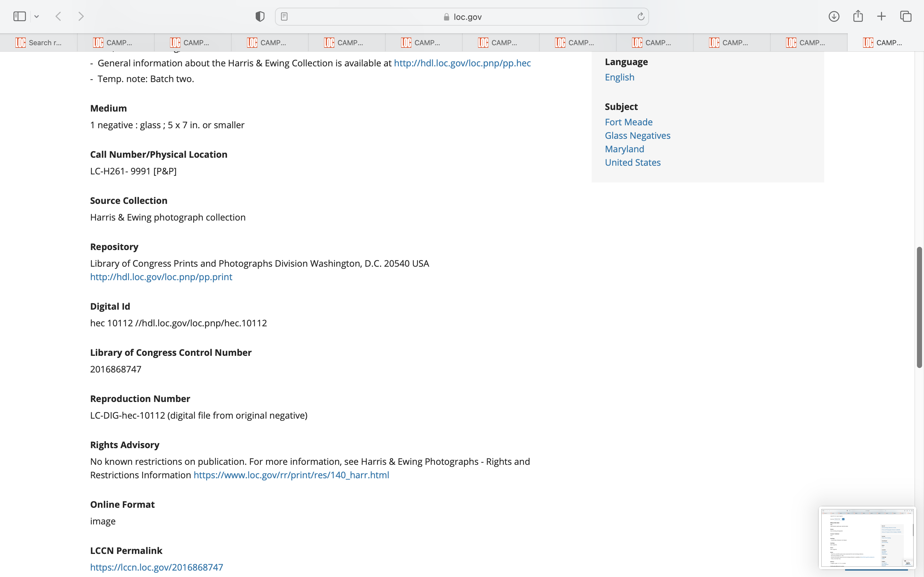Open the Share icon menu
924x577 pixels.
(858, 16)
